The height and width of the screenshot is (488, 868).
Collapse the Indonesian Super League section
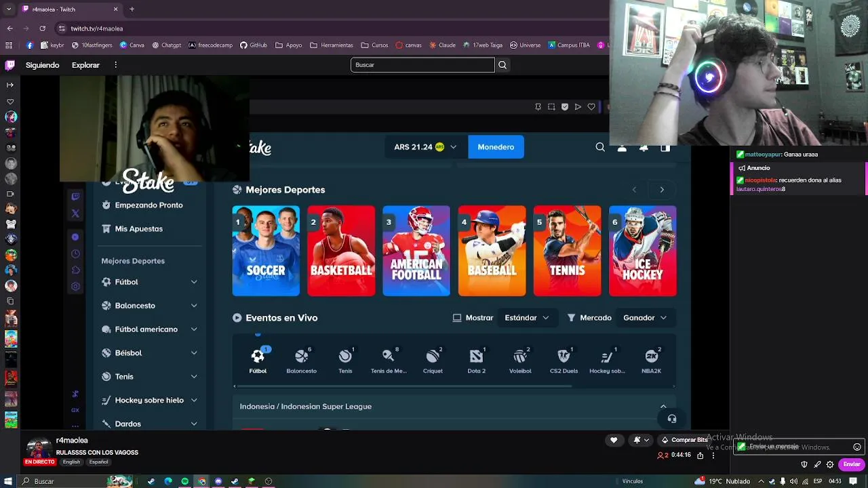point(663,407)
